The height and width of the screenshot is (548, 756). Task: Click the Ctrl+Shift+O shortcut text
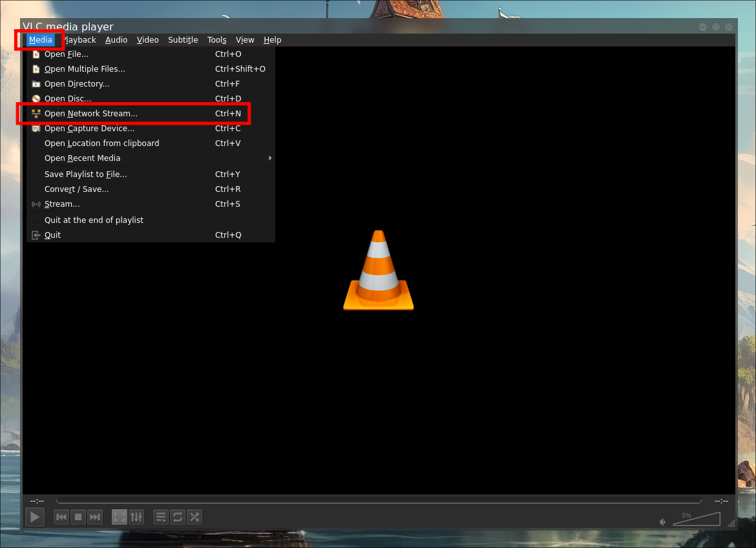pos(240,69)
